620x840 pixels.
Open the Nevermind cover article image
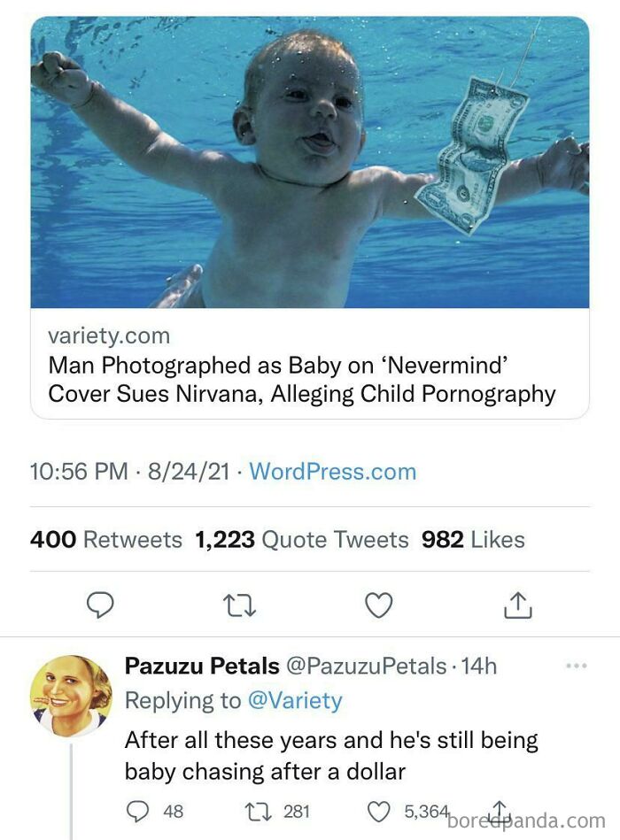click(310, 164)
